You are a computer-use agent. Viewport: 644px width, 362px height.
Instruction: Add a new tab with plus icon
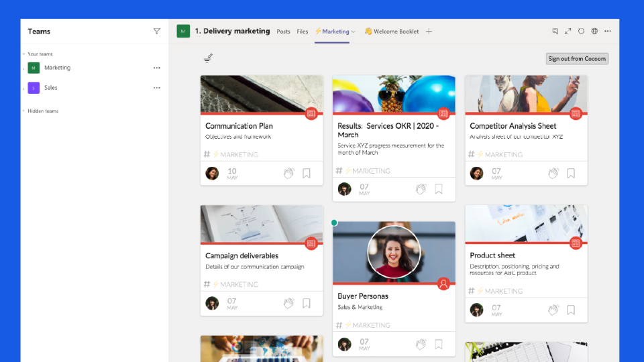pyautogui.click(x=429, y=32)
